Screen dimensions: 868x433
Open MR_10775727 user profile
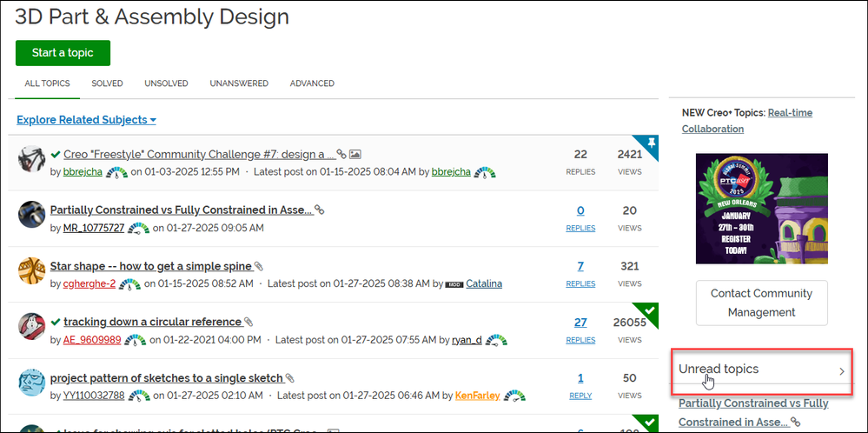pos(94,228)
